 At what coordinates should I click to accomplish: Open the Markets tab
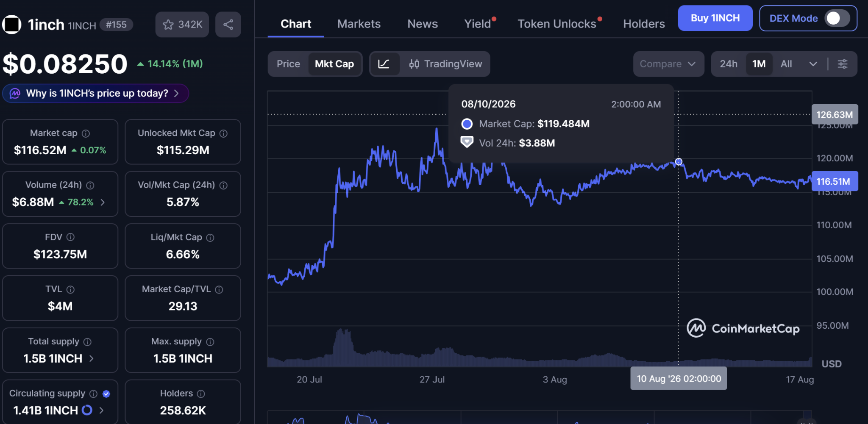point(359,24)
